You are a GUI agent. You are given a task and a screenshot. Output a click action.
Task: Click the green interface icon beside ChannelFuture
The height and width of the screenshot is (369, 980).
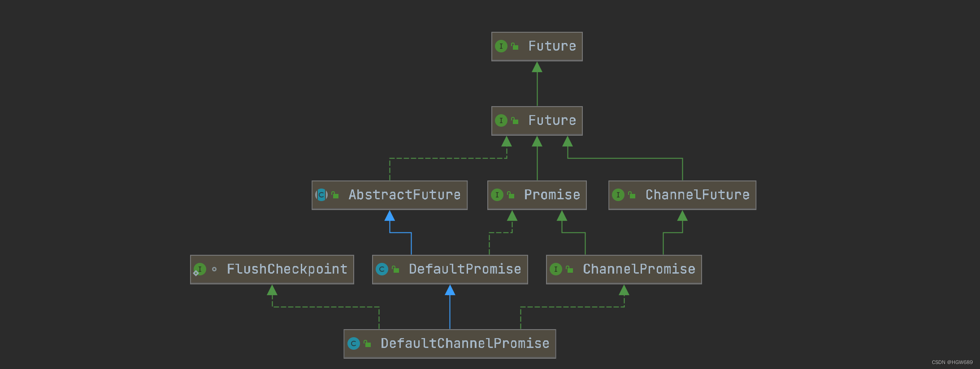[618, 195]
